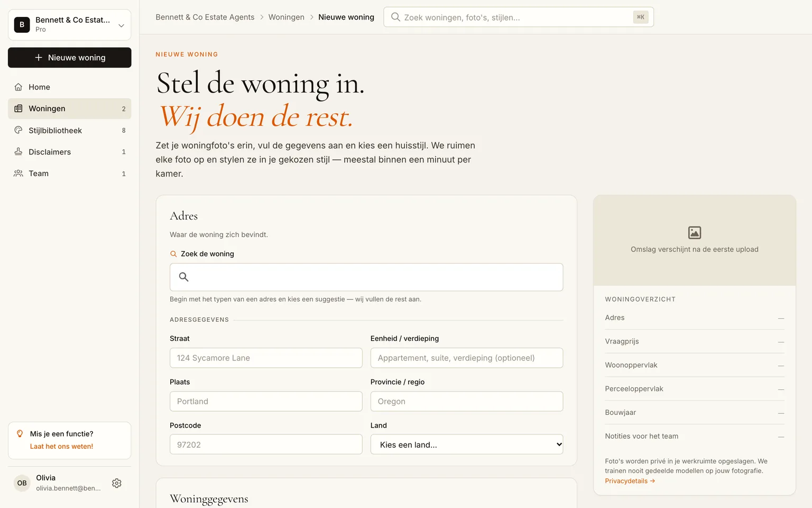This screenshot has width=812, height=508.
Task: Click the 'Woonoppervlak' overview row label
Action: coord(631,365)
